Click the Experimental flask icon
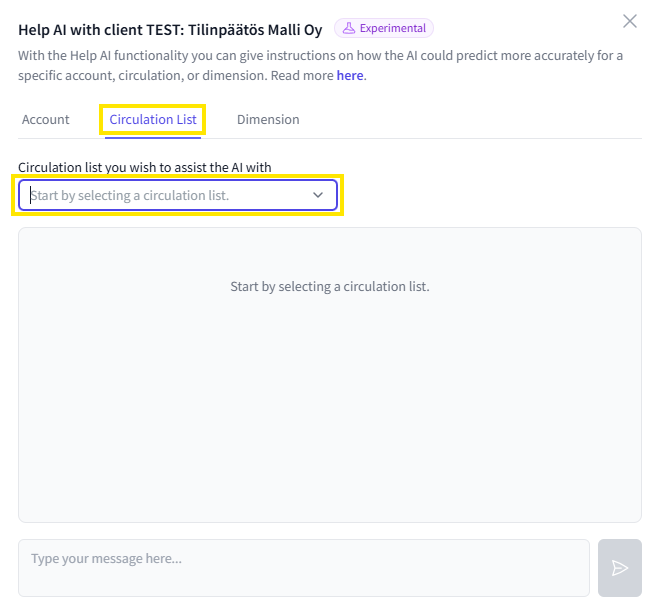Image resolution: width=660 pixels, height=615 pixels. [349, 28]
